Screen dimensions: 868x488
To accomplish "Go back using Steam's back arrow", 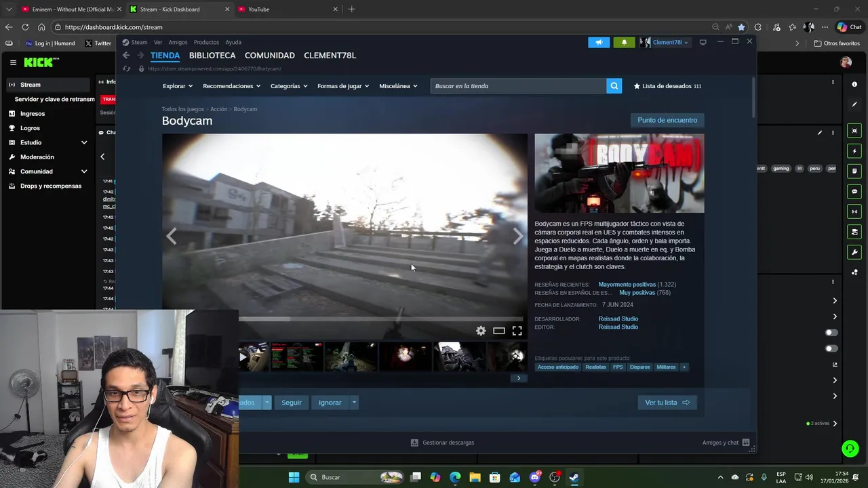I will 126,55.
